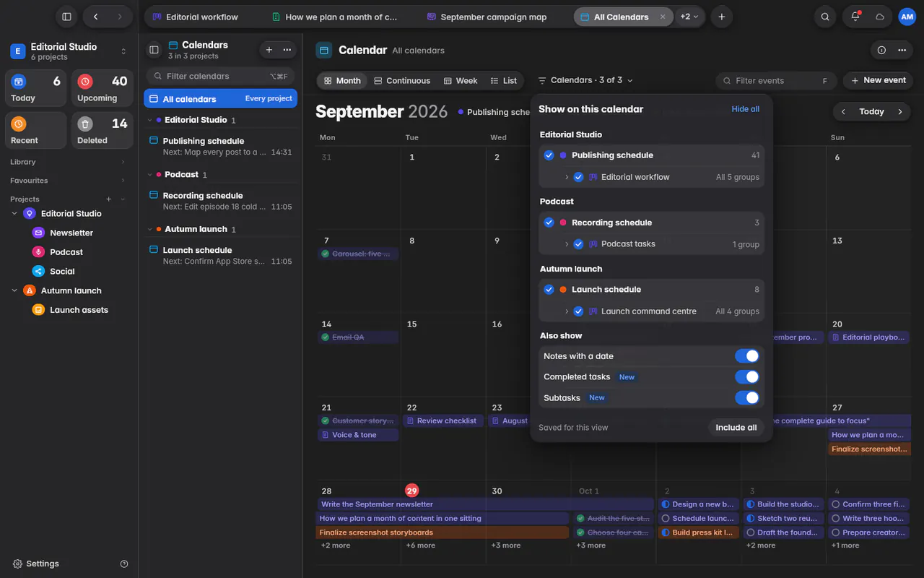Collapse the Autumn launch project tree
924x578 pixels.
[14, 290]
